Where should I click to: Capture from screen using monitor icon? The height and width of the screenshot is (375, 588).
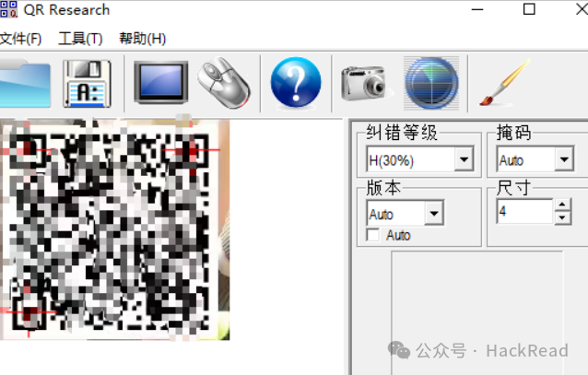click(161, 83)
